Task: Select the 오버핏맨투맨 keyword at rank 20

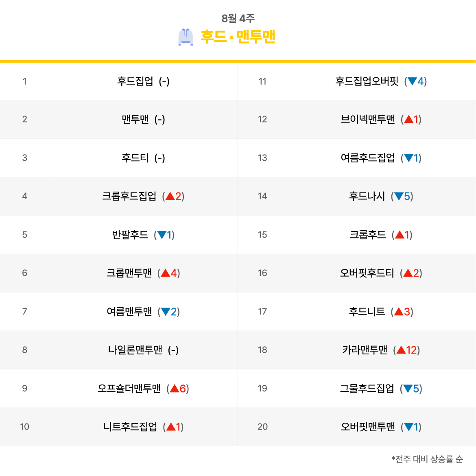Action: (x=368, y=427)
